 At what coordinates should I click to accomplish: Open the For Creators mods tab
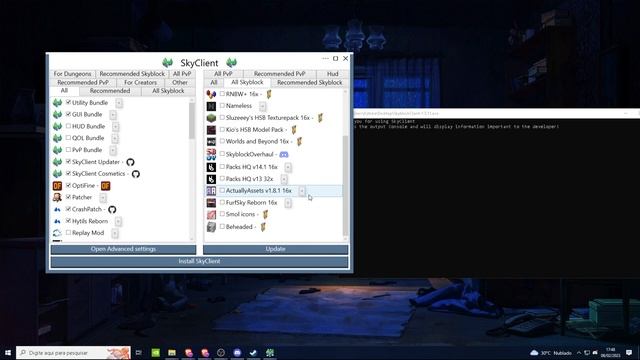pyautogui.click(x=140, y=82)
